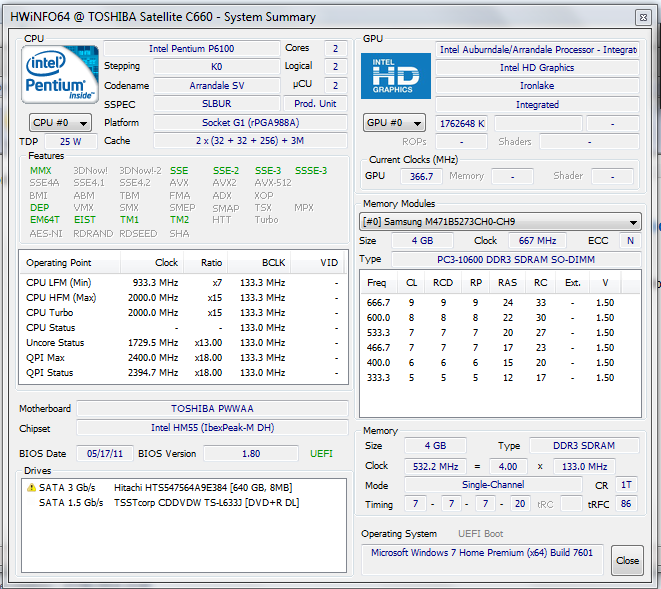This screenshot has height=589, width=661.
Task: Select the CPU HFM (Max) row
Action: 183,298
